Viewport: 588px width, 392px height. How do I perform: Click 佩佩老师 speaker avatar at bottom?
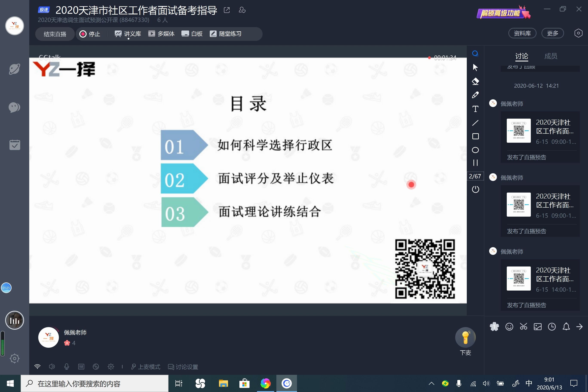click(x=49, y=337)
